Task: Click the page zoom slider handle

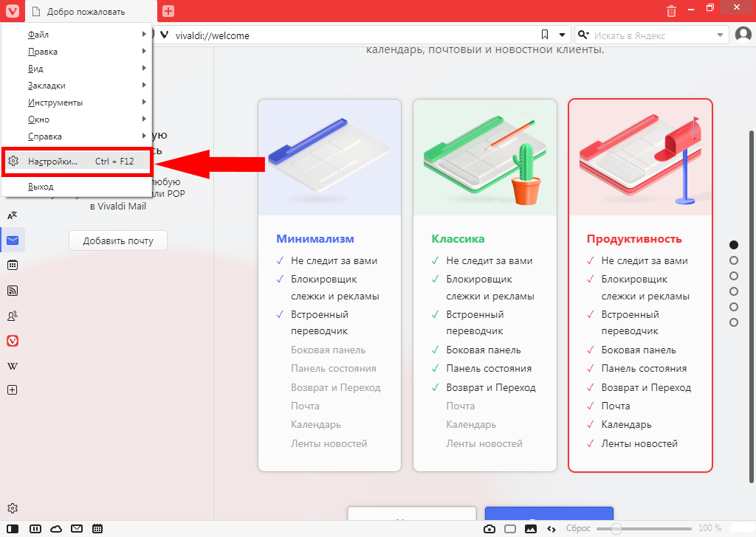Action: tap(616, 529)
